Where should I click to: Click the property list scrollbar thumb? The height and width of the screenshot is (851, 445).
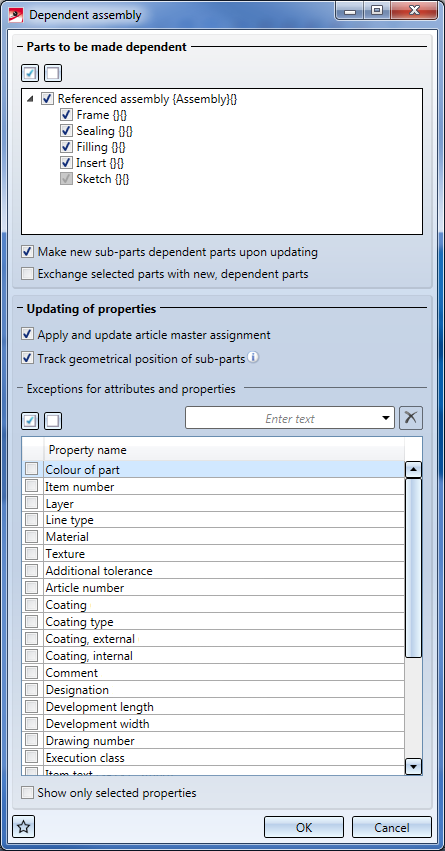[x=414, y=568]
